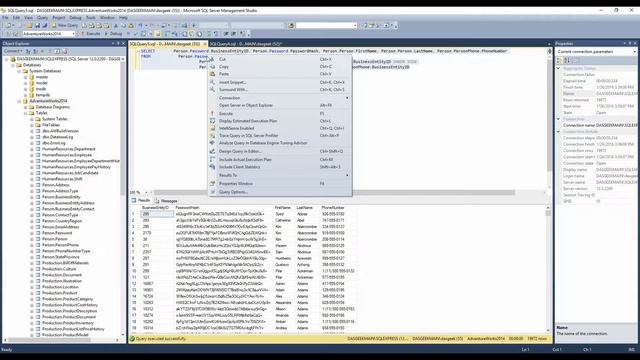Viewport: 640px width, 360px height.
Task: Close the active SQLQuery tab
Action: 204,44
